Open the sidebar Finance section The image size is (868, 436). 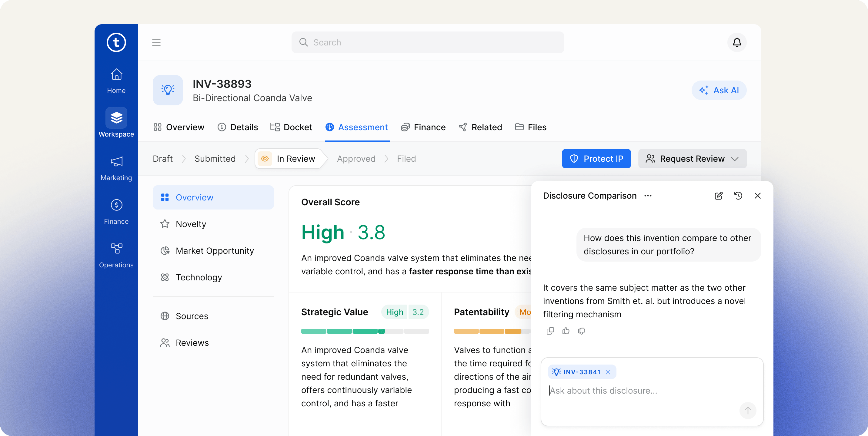(116, 212)
